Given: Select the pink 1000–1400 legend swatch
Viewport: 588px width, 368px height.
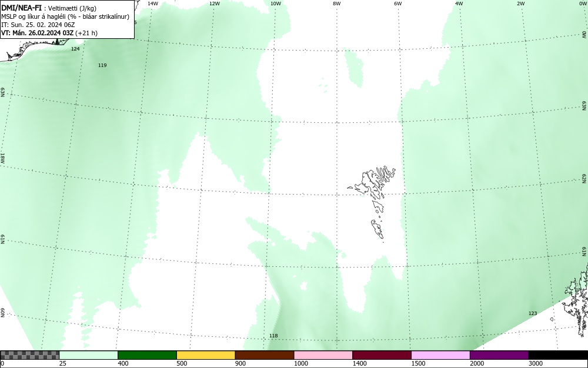Looking at the screenshot, I should [323, 355].
